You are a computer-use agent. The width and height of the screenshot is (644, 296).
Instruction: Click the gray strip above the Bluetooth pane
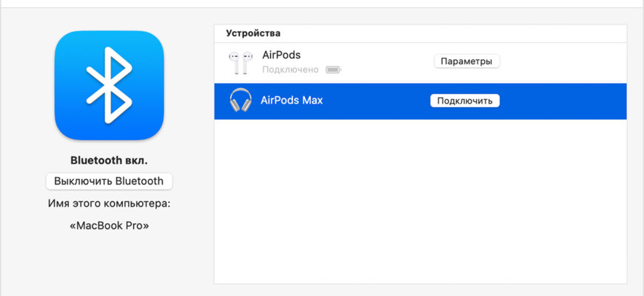coord(322,4)
